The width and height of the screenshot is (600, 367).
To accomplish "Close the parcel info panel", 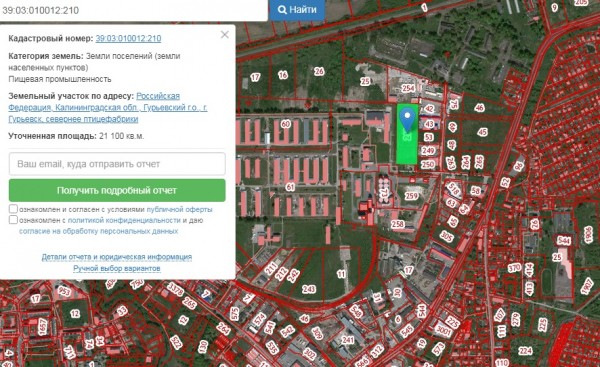I will click(225, 35).
